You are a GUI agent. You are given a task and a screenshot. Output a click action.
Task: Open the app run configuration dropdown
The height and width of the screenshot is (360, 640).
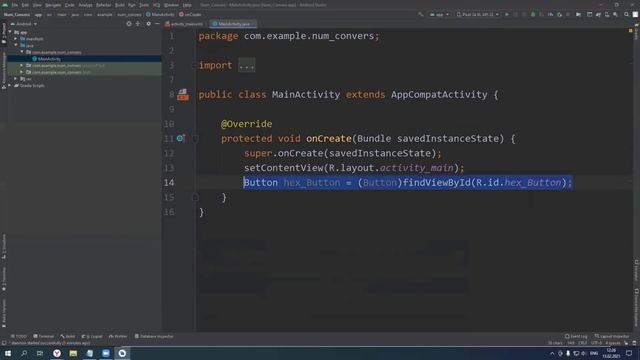point(439,14)
